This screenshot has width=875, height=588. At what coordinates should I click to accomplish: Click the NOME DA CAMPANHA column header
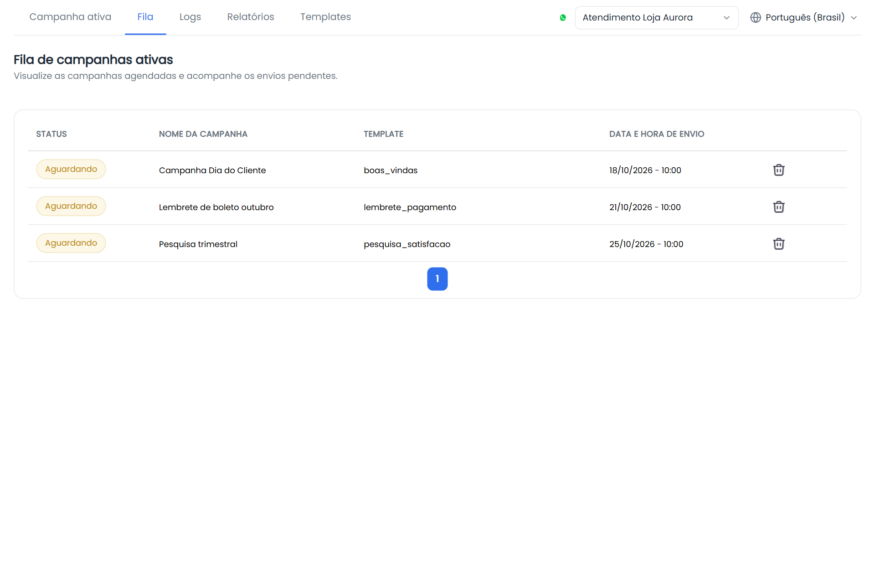point(203,134)
